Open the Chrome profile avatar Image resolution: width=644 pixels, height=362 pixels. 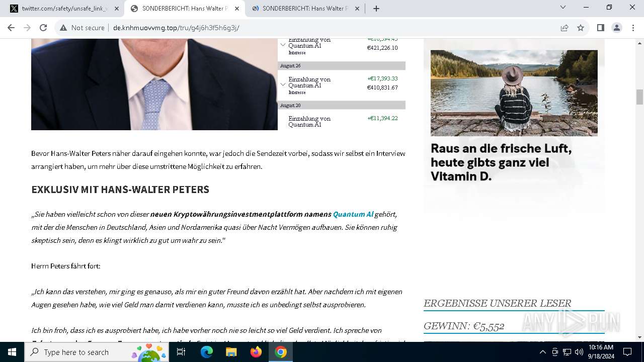(x=616, y=28)
